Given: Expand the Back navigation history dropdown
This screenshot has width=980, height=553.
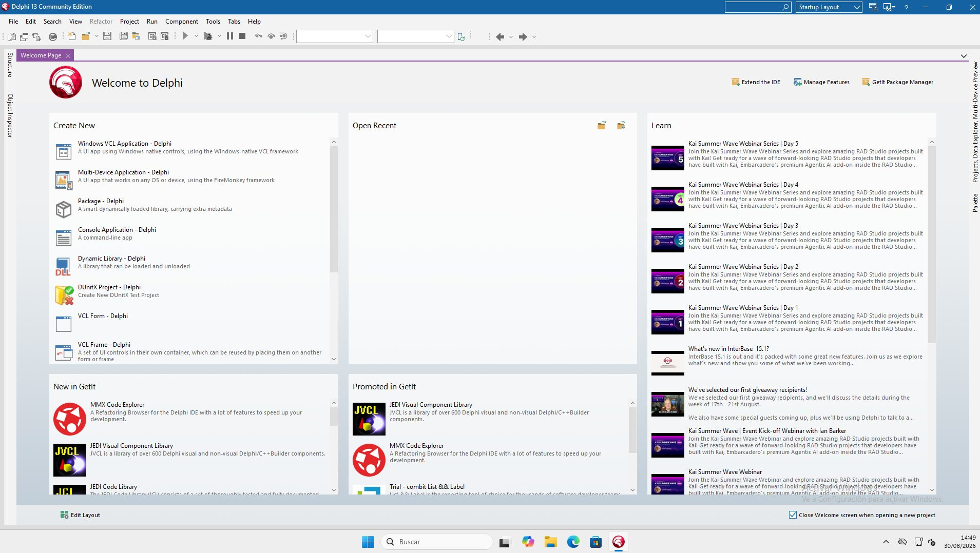Looking at the screenshot, I should click(511, 37).
